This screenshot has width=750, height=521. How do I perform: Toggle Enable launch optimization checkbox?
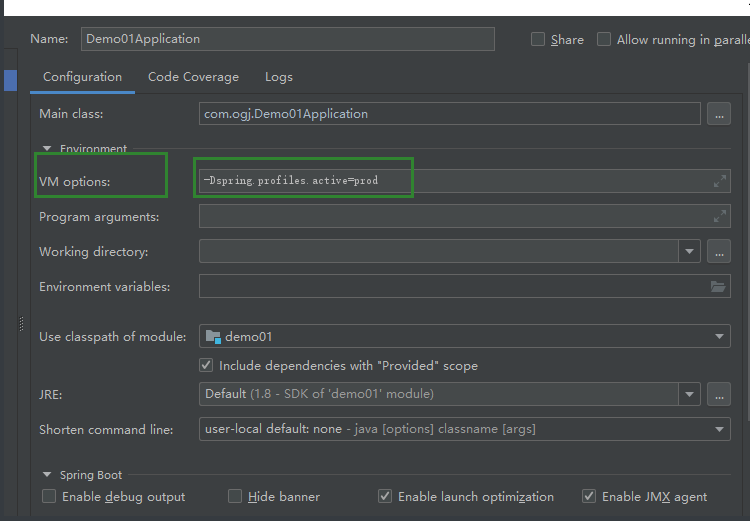[x=385, y=496]
